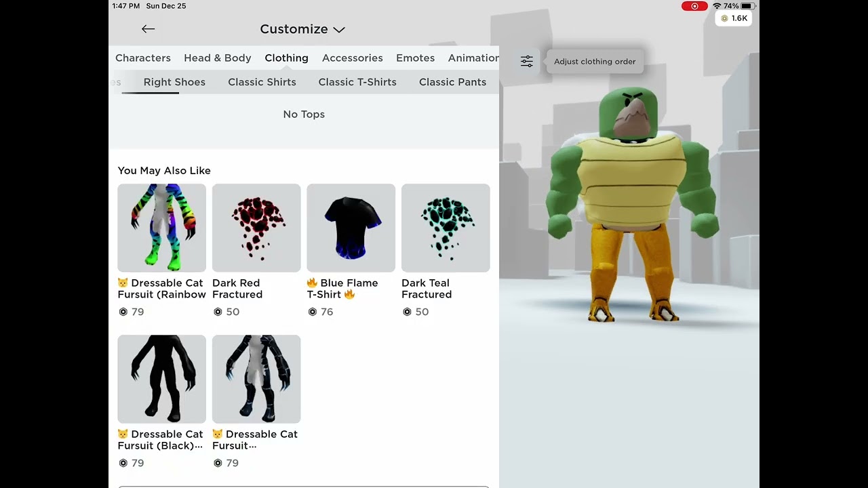Select the Classic Shirts subcategory
This screenshot has height=488, width=868.
tap(262, 82)
